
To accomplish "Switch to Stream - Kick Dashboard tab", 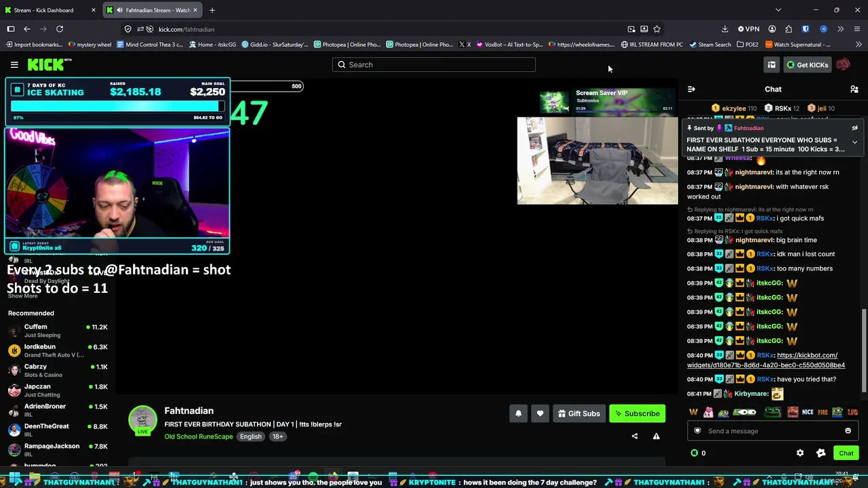I will tap(51, 10).
